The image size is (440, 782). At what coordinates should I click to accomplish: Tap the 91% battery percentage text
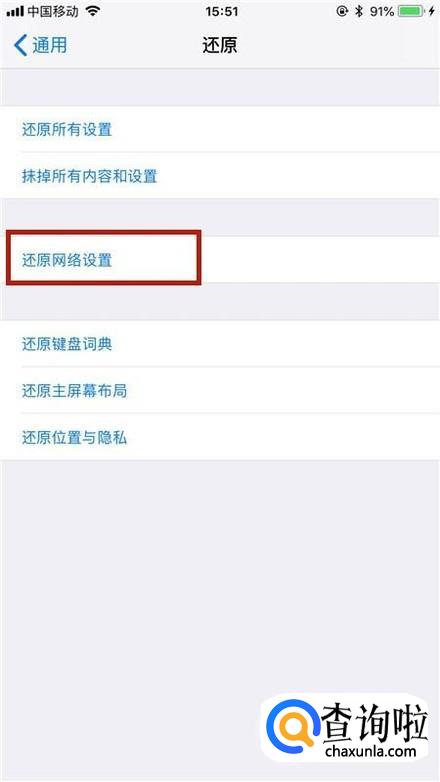(x=382, y=11)
